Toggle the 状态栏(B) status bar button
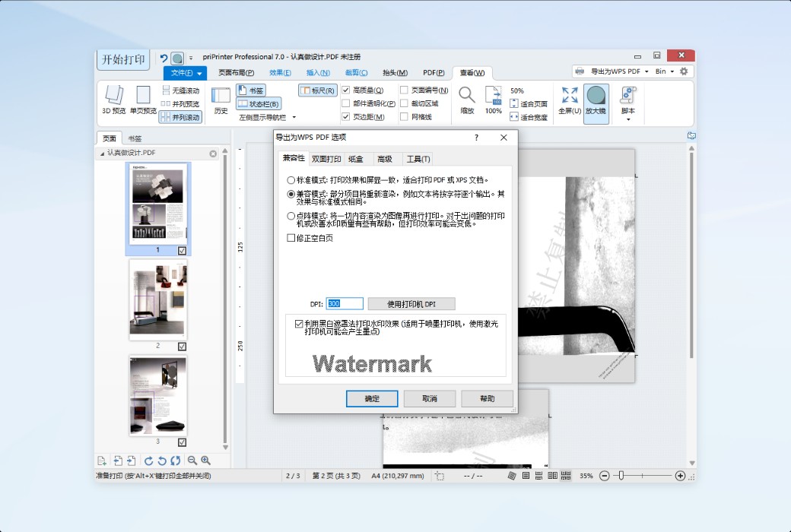791x532 pixels. (259, 104)
